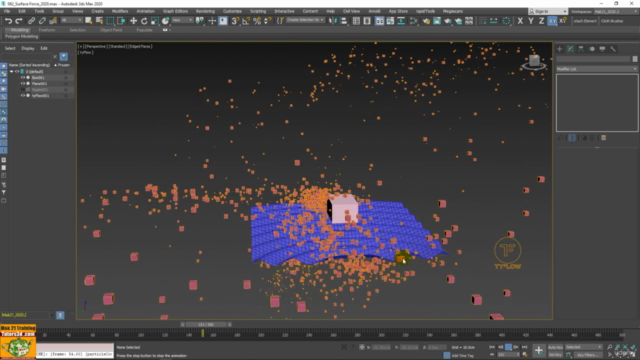This screenshot has width=640, height=360.
Task: Collapse the 0 (default) layer tree
Action: click(x=11, y=71)
